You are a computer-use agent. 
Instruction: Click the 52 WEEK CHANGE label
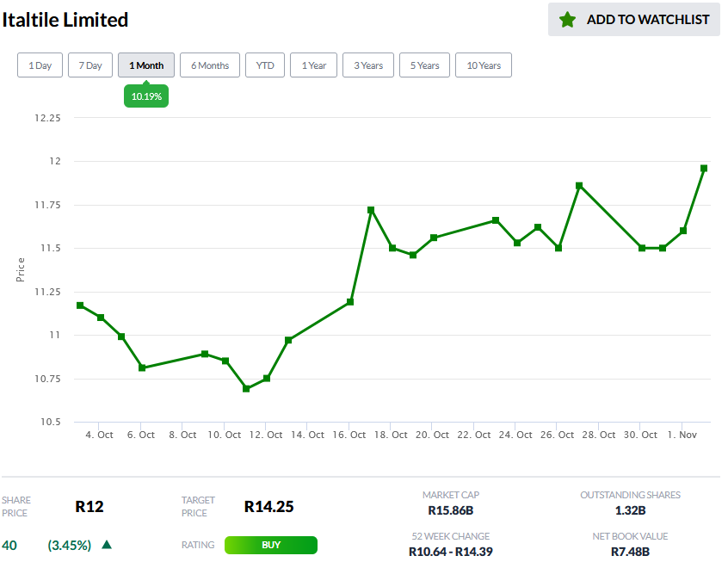(x=450, y=536)
